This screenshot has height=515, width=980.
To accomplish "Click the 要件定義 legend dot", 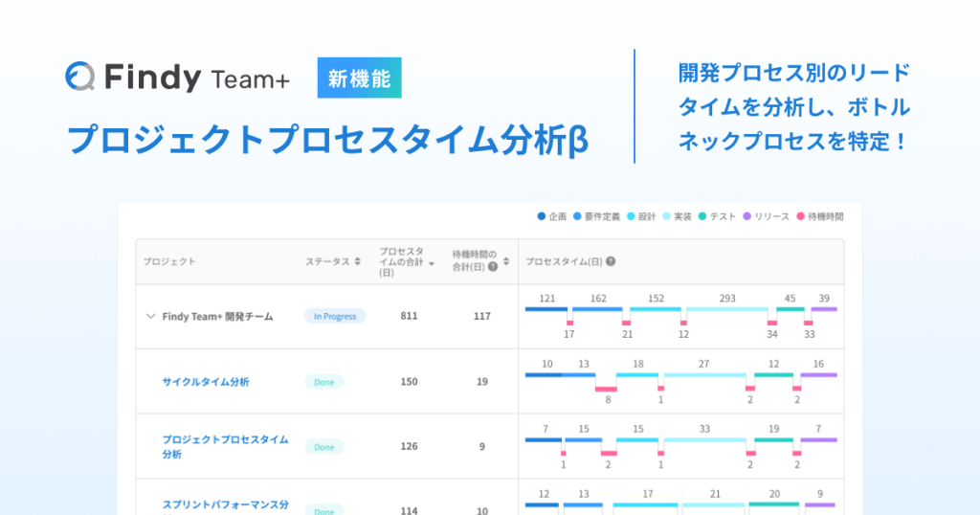I will tap(577, 216).
